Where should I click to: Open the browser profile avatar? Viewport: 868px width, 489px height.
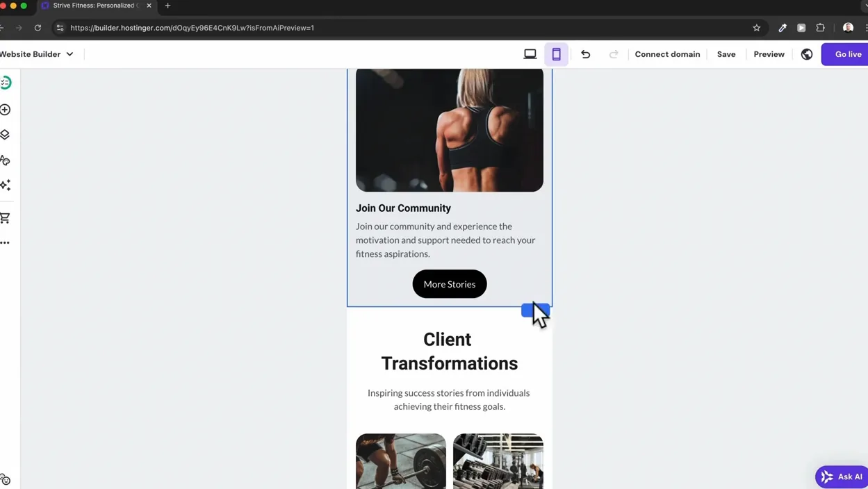pyautogui.click(x=849, y=28)
